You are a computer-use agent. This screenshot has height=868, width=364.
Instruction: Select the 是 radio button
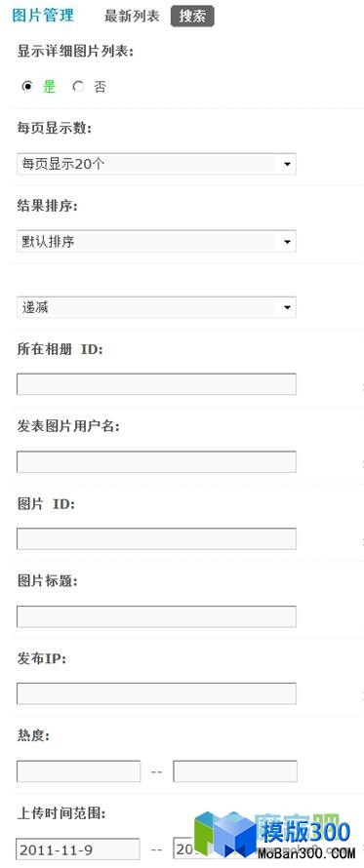click(x=26, y=87)
